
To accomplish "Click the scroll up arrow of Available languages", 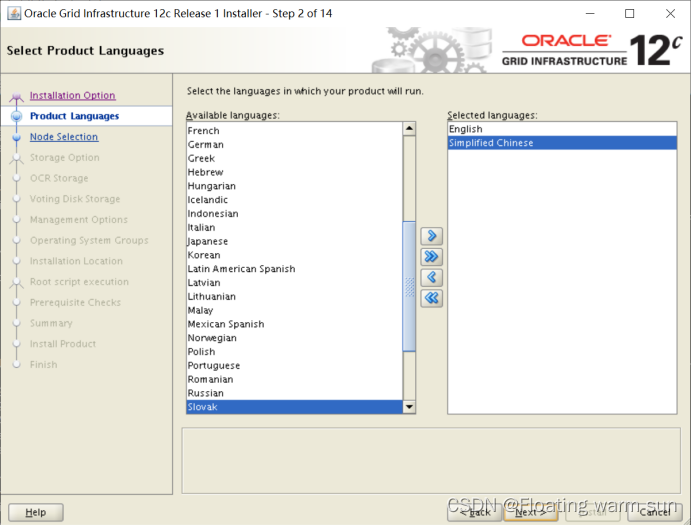I will point(409,128).
